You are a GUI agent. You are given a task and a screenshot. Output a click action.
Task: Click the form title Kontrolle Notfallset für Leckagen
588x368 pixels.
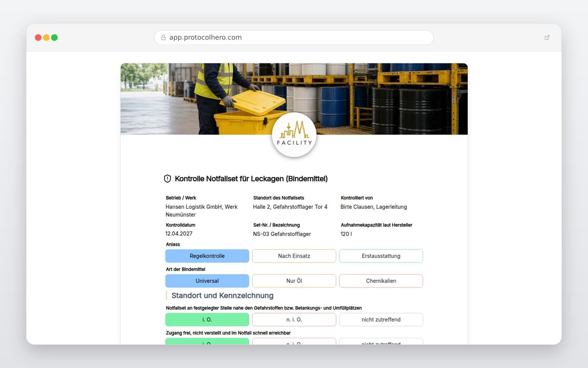(251, 179)
